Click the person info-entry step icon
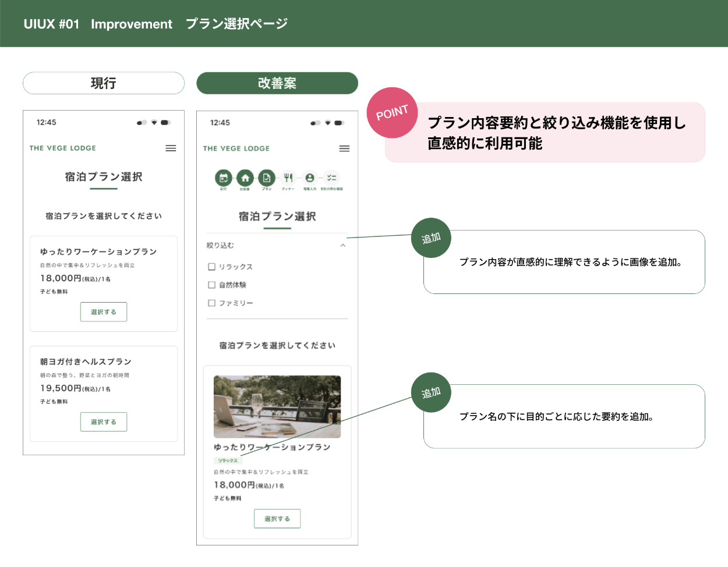This screenshot has height=567, width=728. [310, 178]
